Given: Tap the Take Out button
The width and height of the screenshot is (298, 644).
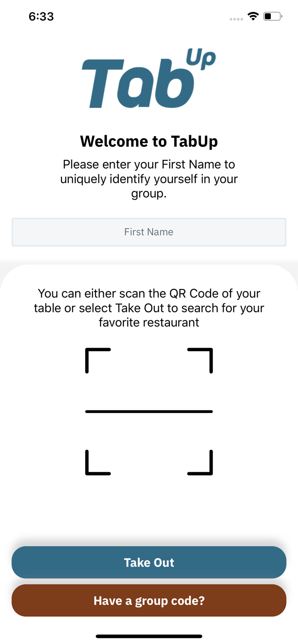Looking at the screenshot, I should [149, 562].
